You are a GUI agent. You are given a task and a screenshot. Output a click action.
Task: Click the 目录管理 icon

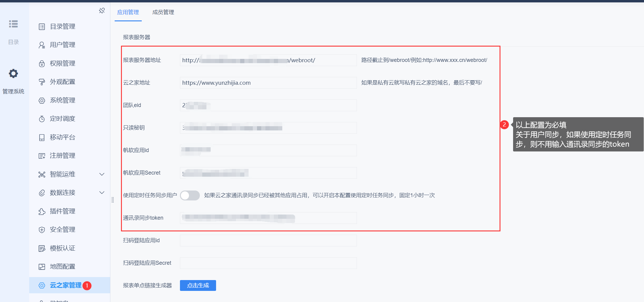tap(42, 27)
